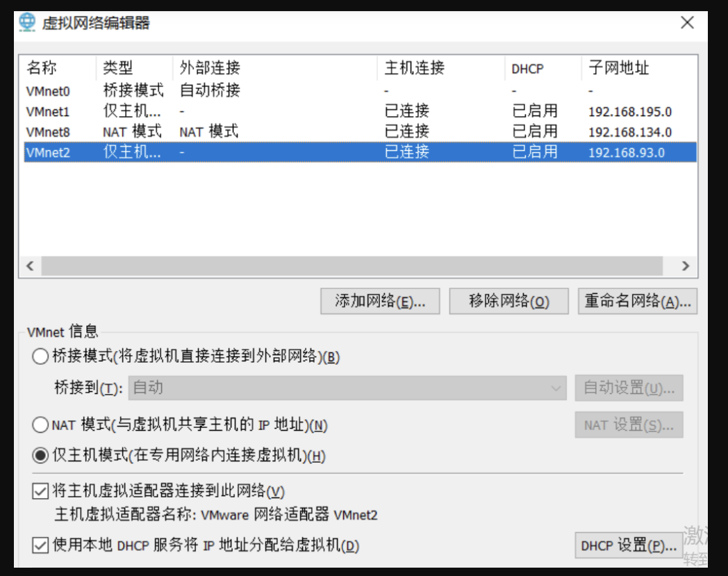The height and width of the screenshot is (576, 728).
Task: Click NAT 模式 external connection cell
Action: (209, 132)
